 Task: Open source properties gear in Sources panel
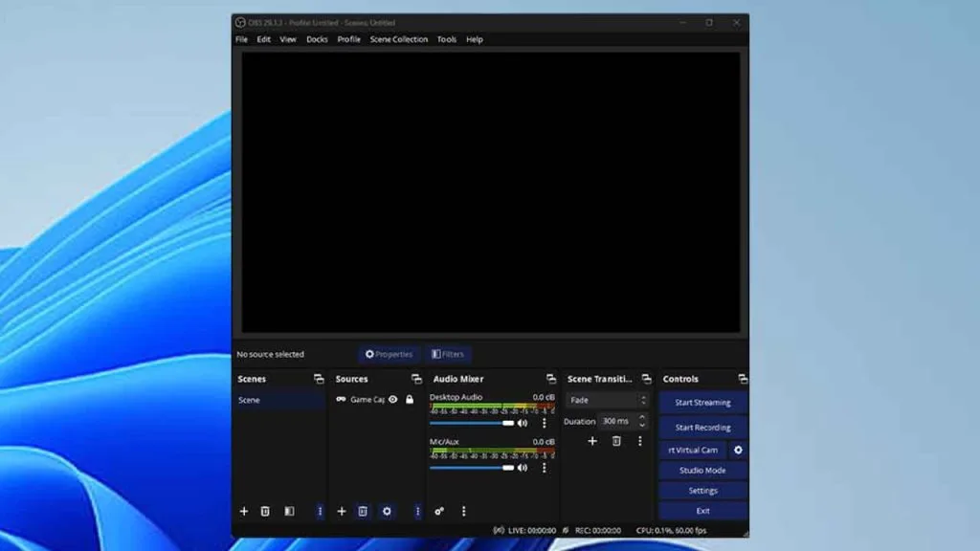pyautogui.click(x=387, y=511)
